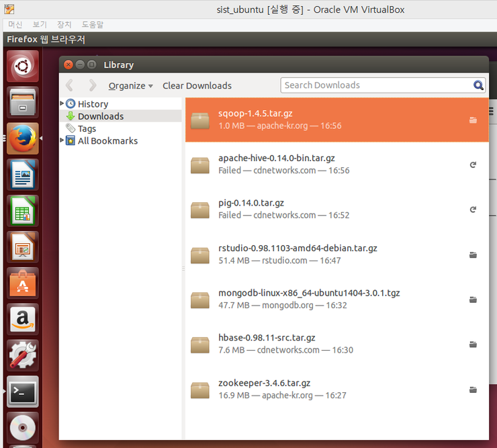497x448 pixels.
Task: Click the Back navigation arrow
Action: click(70, 85)
